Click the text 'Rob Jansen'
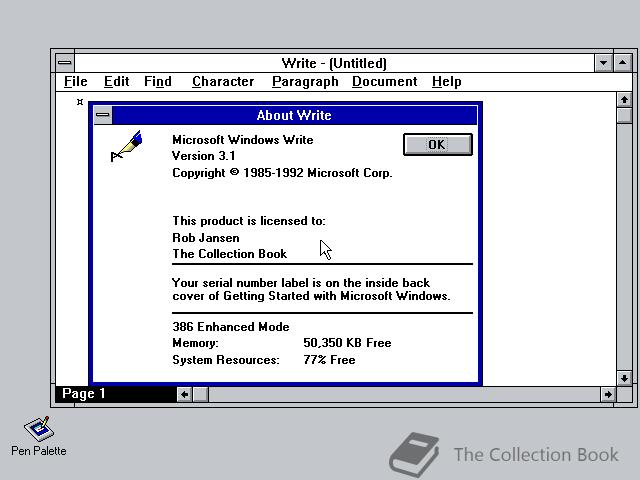 tap(206, 238)
